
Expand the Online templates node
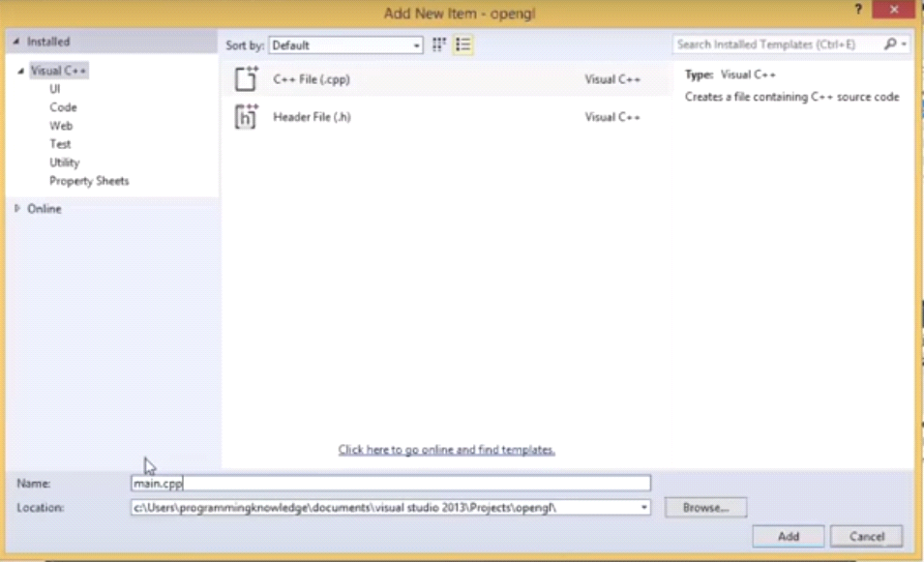(17, 208)
